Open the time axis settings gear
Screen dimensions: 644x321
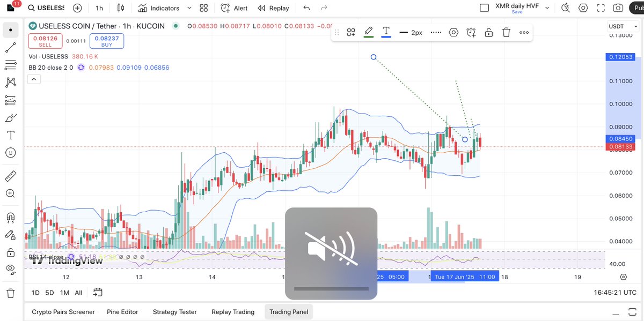point(623,277)
